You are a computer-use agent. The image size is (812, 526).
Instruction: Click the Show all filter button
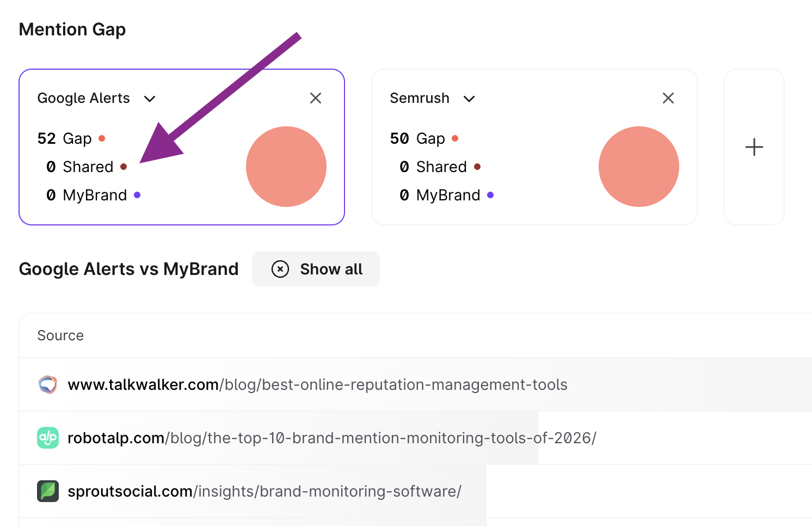(316, 269)
